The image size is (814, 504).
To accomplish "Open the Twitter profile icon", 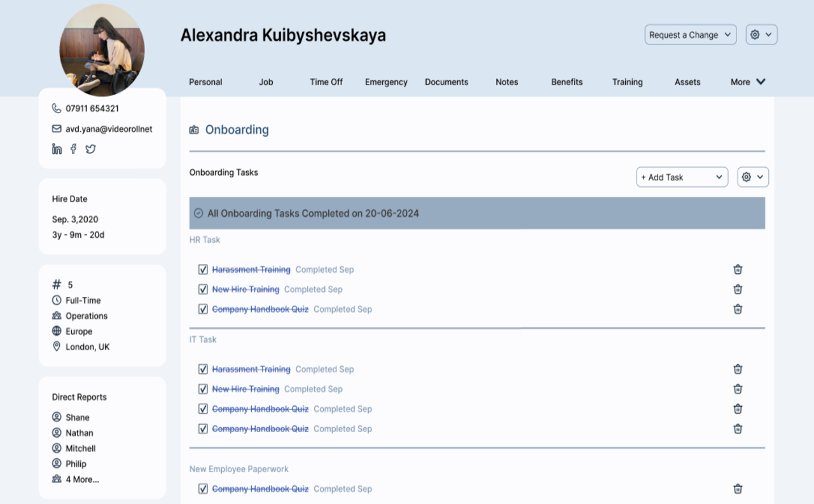I will (90, 149).
